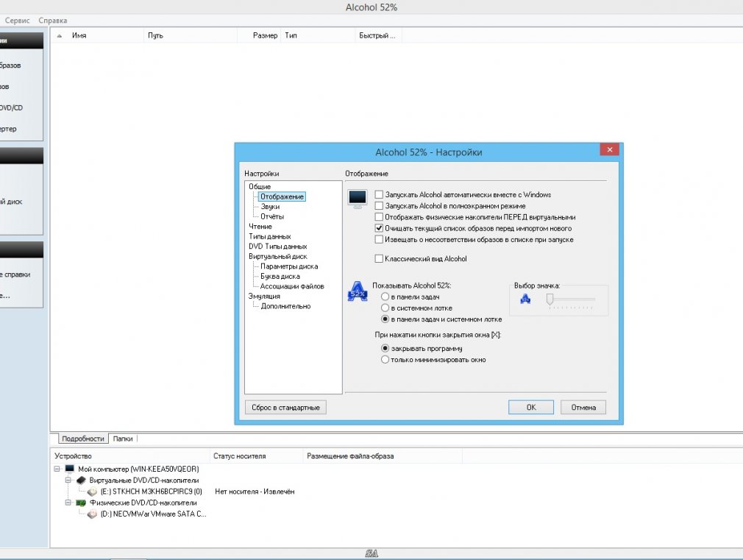This screenshot has width=743, height=560.
Task: Select 'Мой компьютер (WIN-KEEA50VQEOR)' tree row
Action: (138, 469)
